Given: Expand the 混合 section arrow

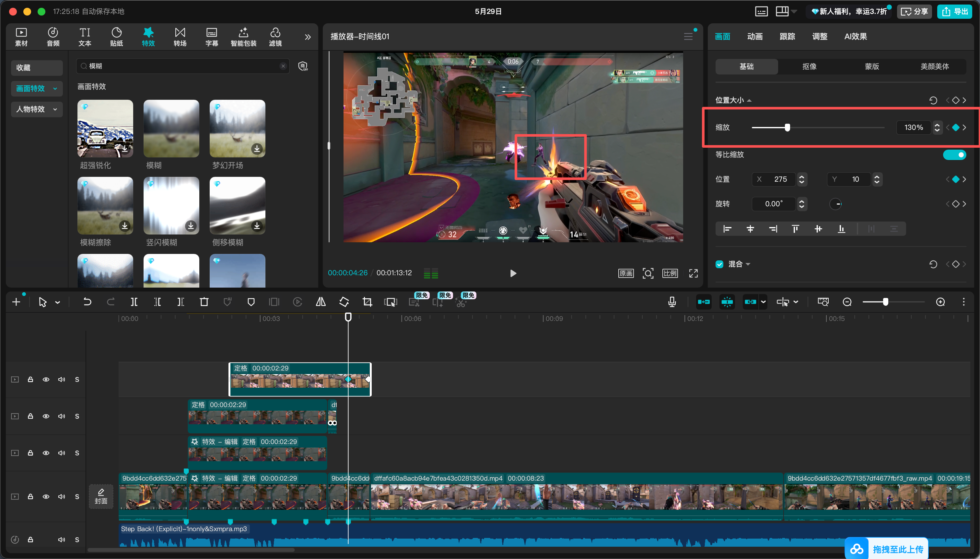Looking at the screenshot, I should click(748, 264).
